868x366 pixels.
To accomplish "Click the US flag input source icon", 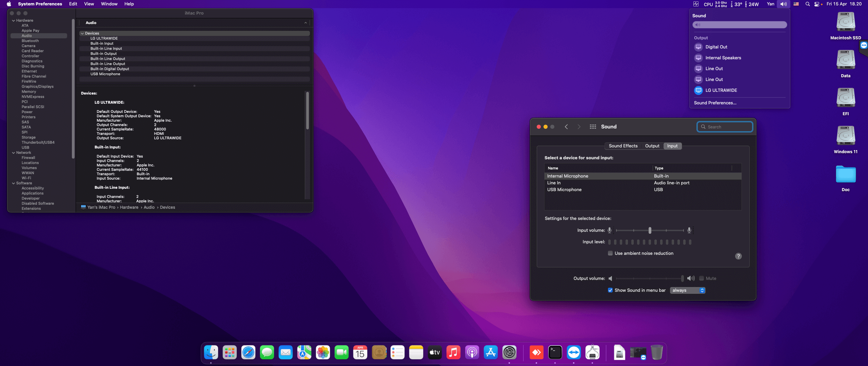I will click(x=796, y=4).
